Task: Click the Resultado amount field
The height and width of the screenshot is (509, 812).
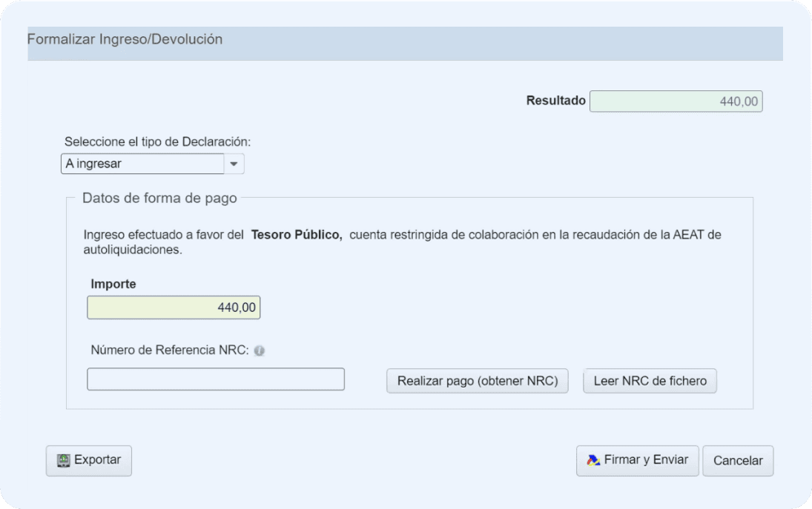Action: coord(676,102)
